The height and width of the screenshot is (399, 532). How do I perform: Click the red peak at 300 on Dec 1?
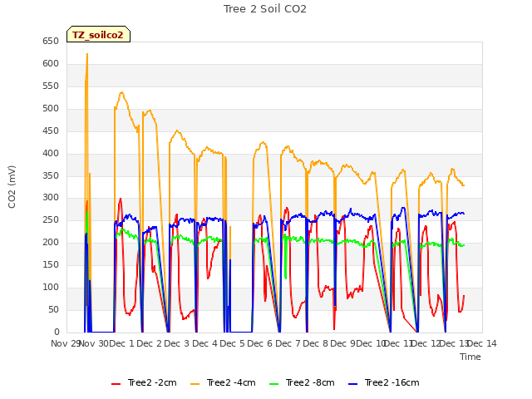(x=120, y=199)
